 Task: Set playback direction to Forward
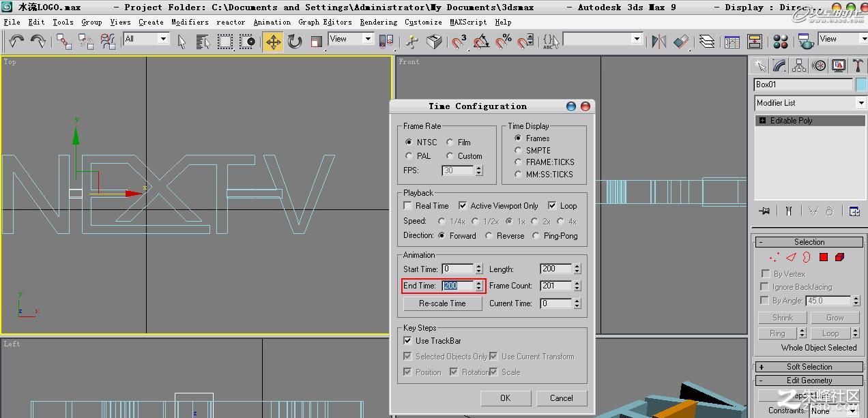tap(457, 235)
